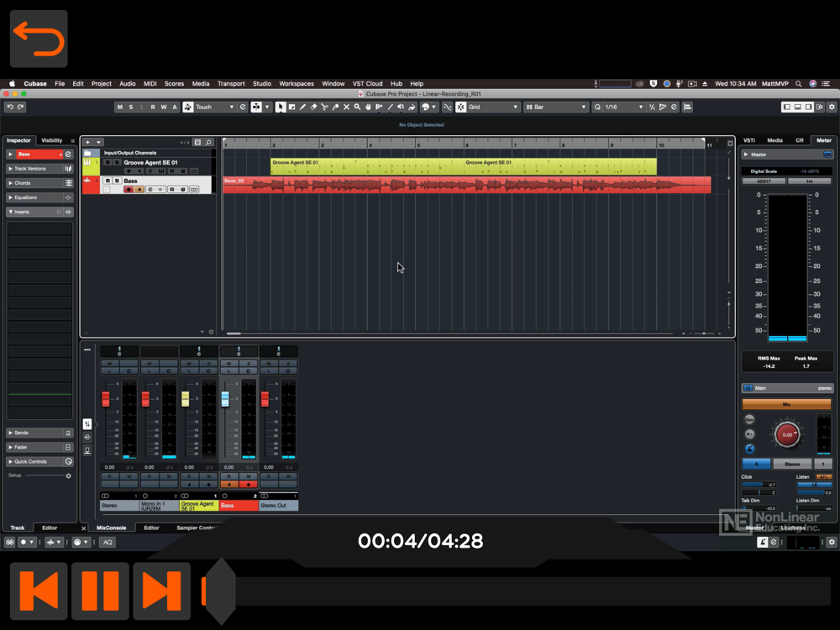Click bar 5 on the ruler

point(417,144)
